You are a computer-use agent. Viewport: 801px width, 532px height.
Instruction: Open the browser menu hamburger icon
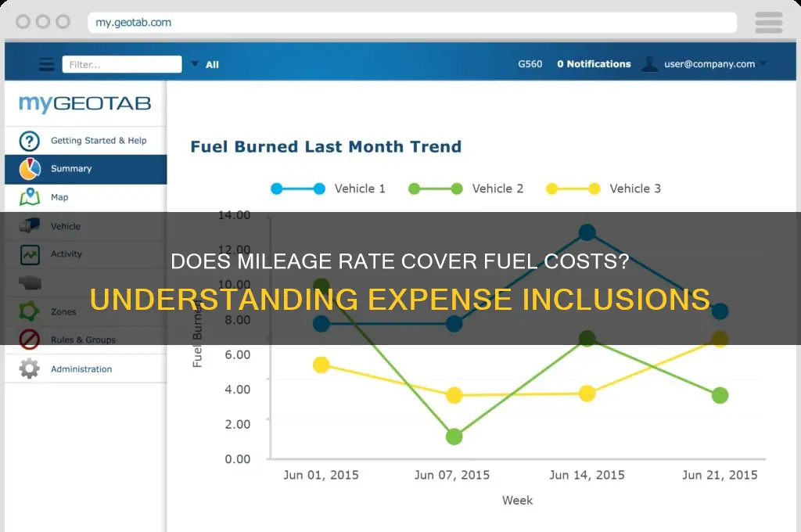[768, 23]
